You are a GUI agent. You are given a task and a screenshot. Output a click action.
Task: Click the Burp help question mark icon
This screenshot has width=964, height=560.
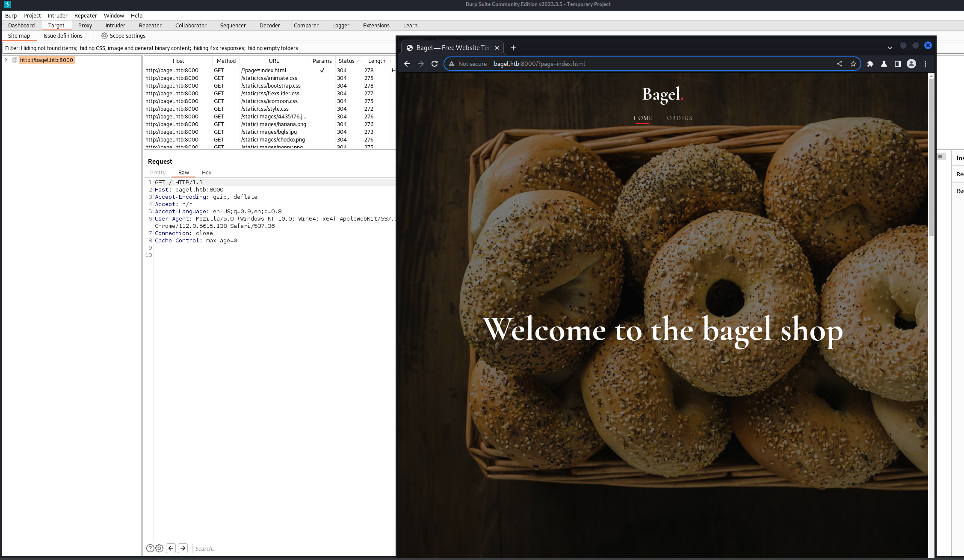click(150, 548)
